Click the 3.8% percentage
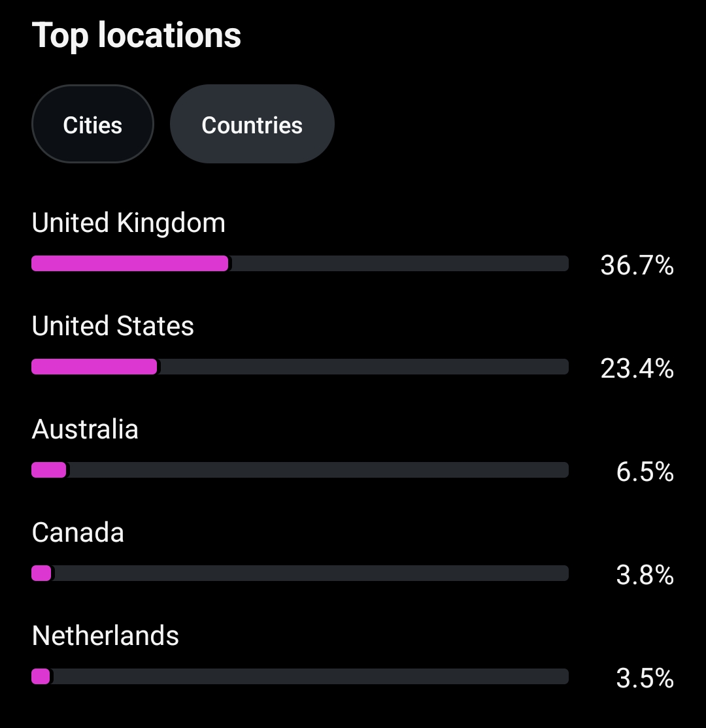The image size is (706, 728). tap(644, 575)
